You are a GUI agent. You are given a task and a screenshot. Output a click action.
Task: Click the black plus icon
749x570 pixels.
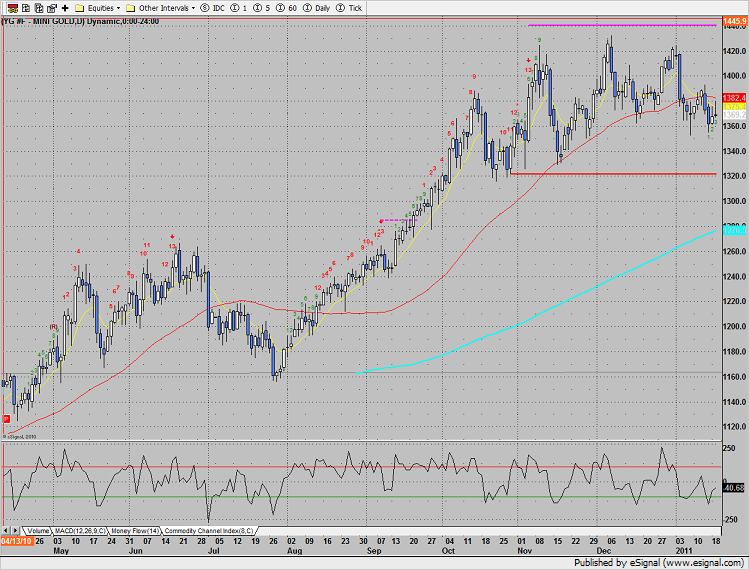pyautogui.click(x=65, y=7)
